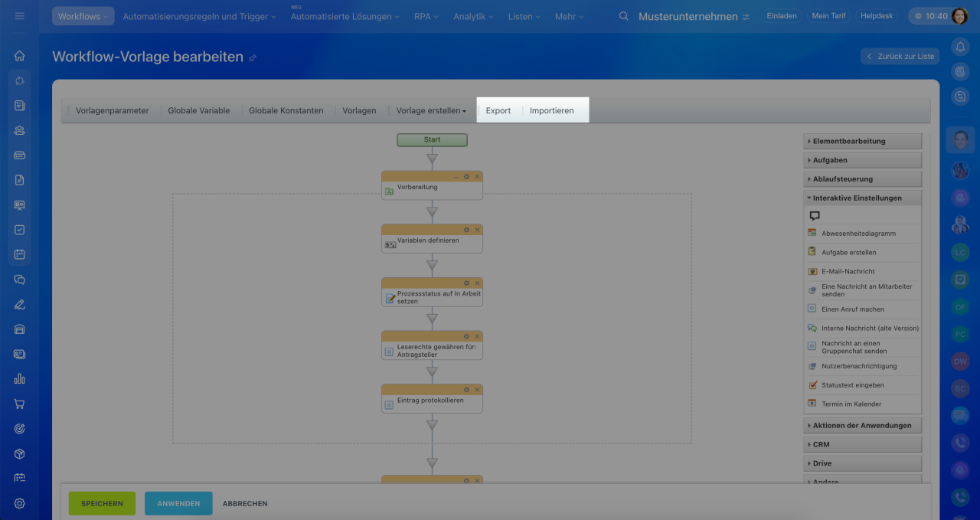This screenshot has width=980, height=520.
Task: Open settings gear of Prozessstatus block
Action: (x=466, y=283)
